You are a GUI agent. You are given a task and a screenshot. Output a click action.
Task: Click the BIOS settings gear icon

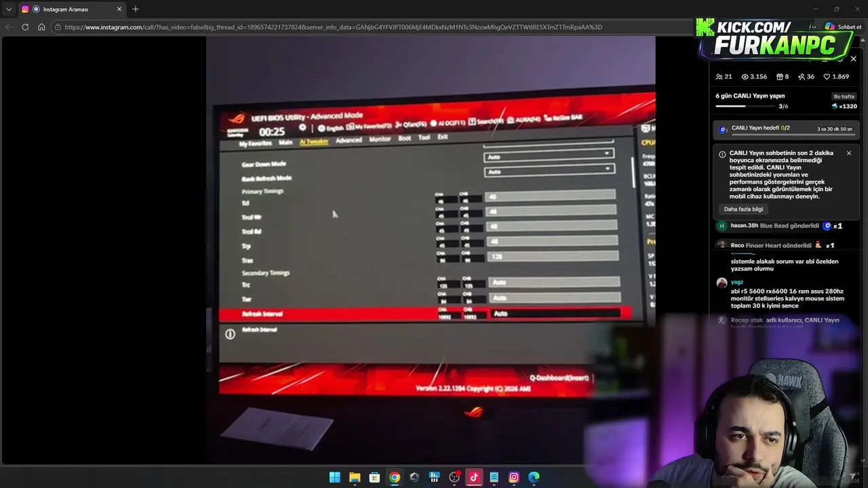302,128
